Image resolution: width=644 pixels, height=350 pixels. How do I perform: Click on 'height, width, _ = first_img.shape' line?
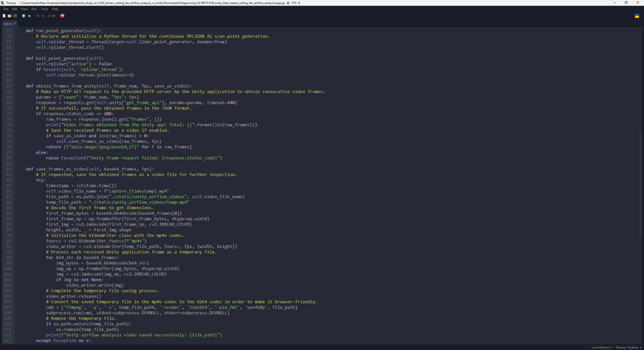point(89,230)
